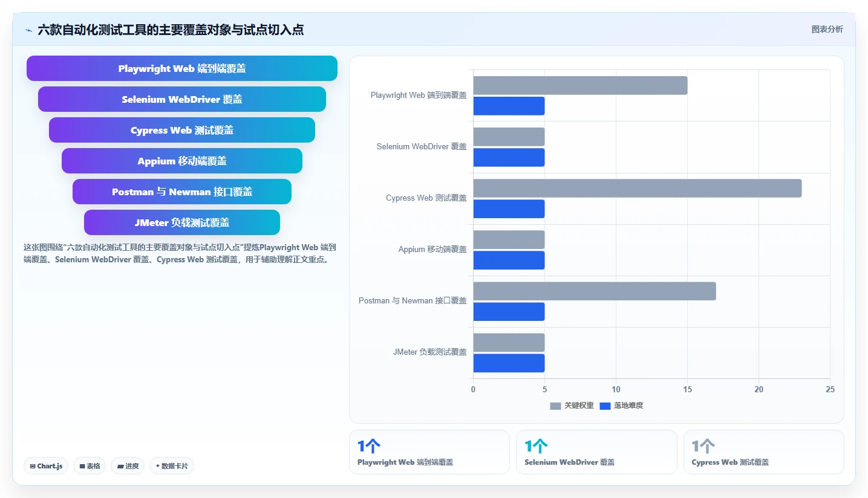
Task: Select the Appium 移动端覆盖 funnel bar
Action: [x=182, y=161]
